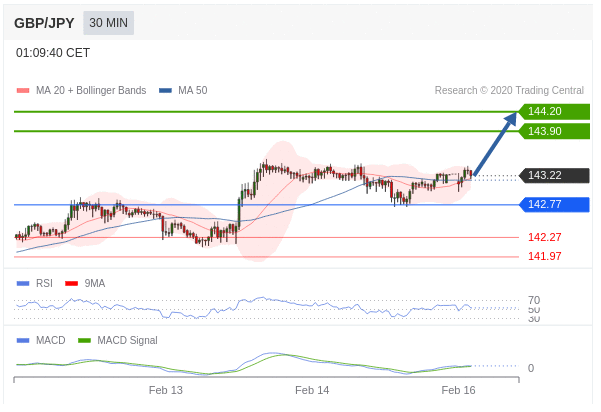Select the 9MA legend label

coord(95,284)
